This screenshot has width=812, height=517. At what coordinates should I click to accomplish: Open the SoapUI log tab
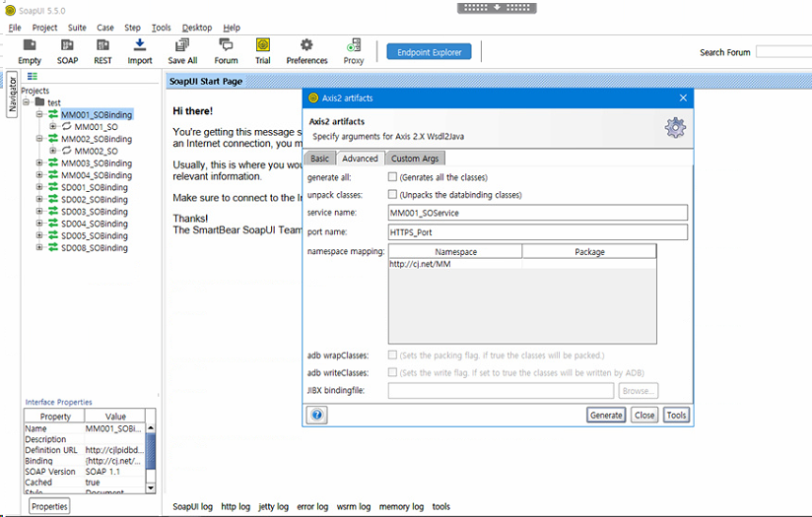192,506
